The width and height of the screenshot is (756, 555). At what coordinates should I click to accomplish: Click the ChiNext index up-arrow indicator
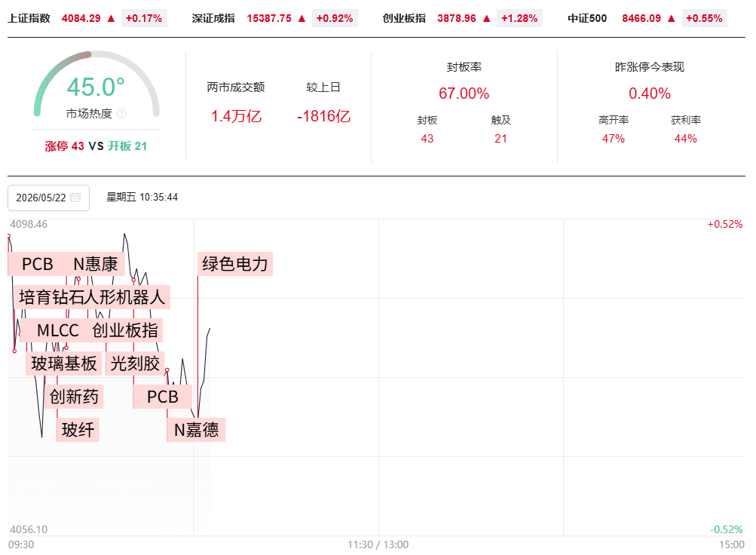(x=486, y=18)
